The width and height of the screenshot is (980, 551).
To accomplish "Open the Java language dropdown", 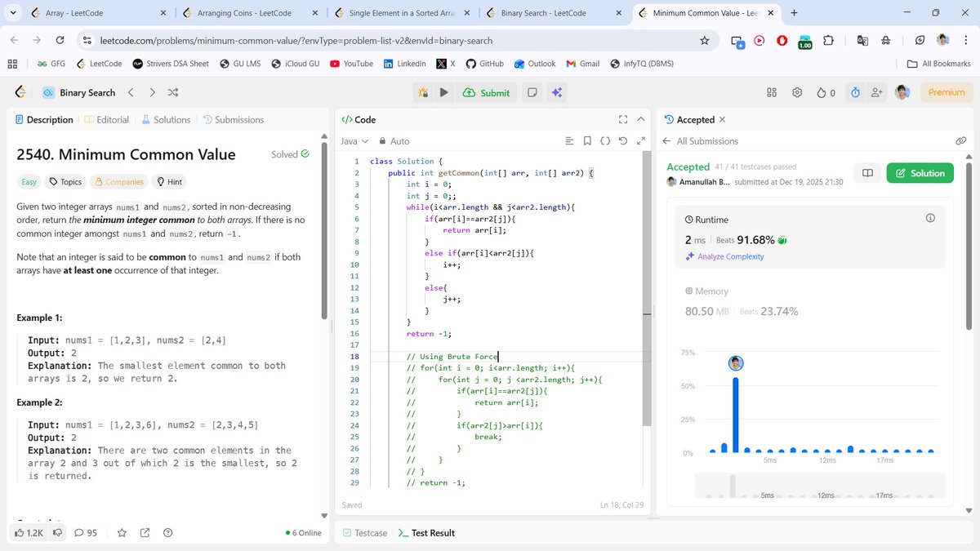I will pyautogui.click(x=354, y=140).
